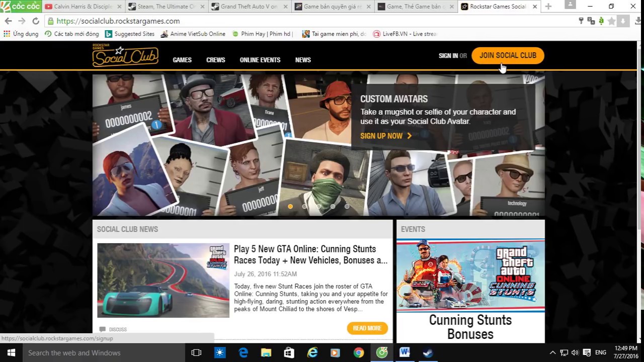Screen dimensions: 644x362
Task: Switch to Steam, The Ultimate tab
Action: [166, 7]
